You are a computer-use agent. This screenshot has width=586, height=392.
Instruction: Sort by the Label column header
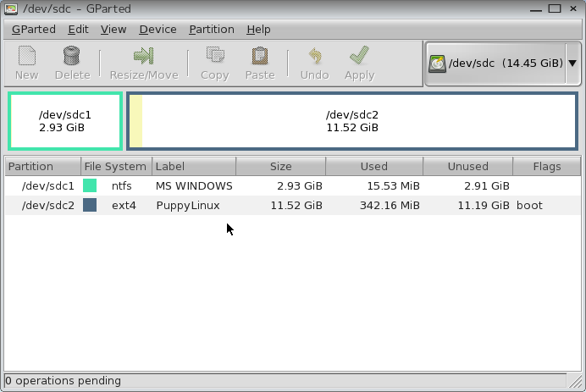click(194, 166)
